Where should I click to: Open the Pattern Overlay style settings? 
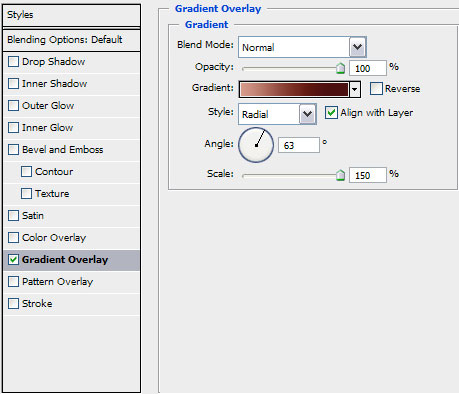click(57, 282)
